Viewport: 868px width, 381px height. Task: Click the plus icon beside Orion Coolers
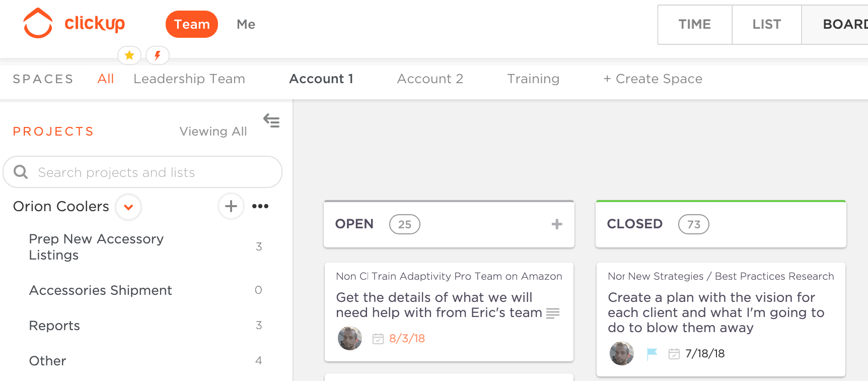coord(231,206)
